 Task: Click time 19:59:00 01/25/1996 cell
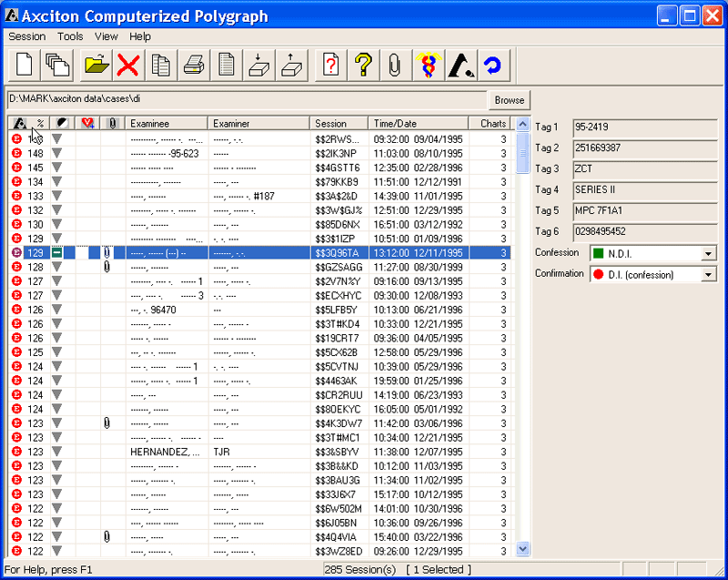click(418, 381)
